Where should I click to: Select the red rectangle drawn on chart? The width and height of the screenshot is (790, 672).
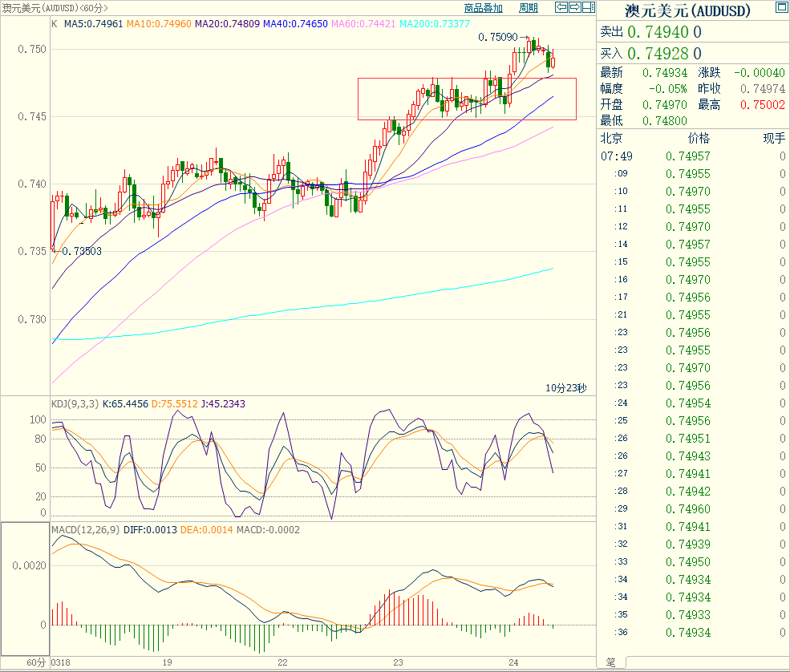click(467, 79)
